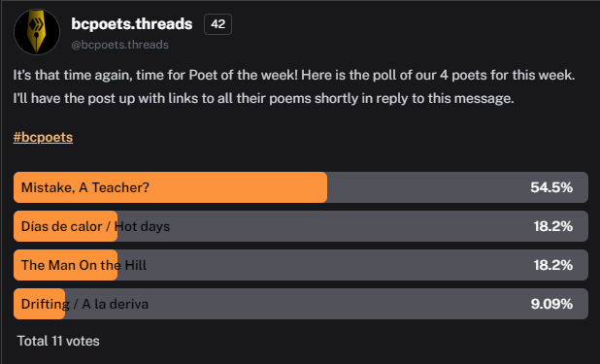Click the 'Total 11 votes' text

(x=58, y=341)
